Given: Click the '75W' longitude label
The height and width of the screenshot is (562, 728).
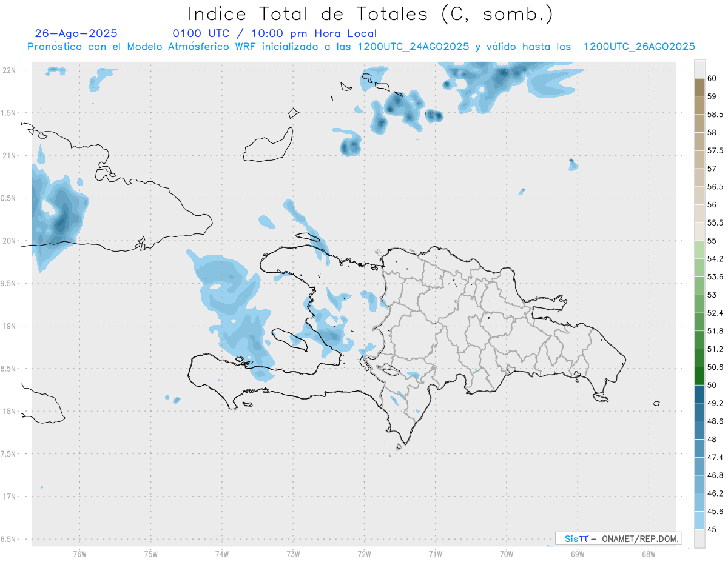Looking at the screenshot, I should (x=150, y=554).
